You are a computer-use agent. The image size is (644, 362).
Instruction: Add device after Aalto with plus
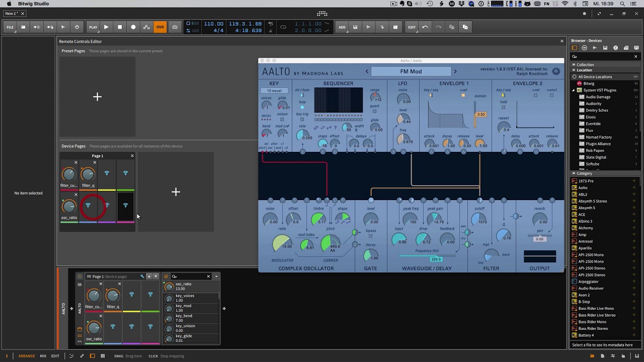coord(224,308)
